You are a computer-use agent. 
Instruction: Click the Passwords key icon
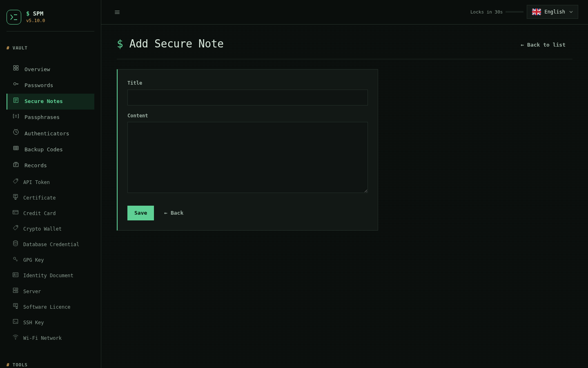[16, 84]
